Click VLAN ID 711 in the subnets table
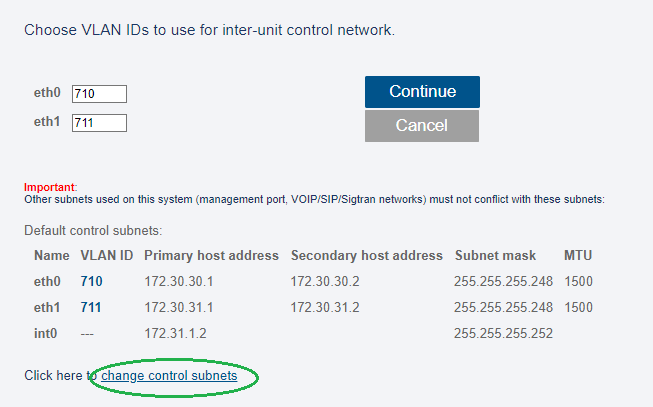The width and height of the screenshot is (653, 407). click(92, 308)
